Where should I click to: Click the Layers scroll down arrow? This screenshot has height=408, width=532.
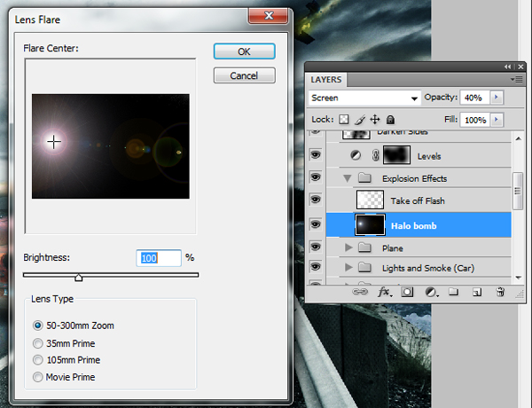tap(518, 278)
